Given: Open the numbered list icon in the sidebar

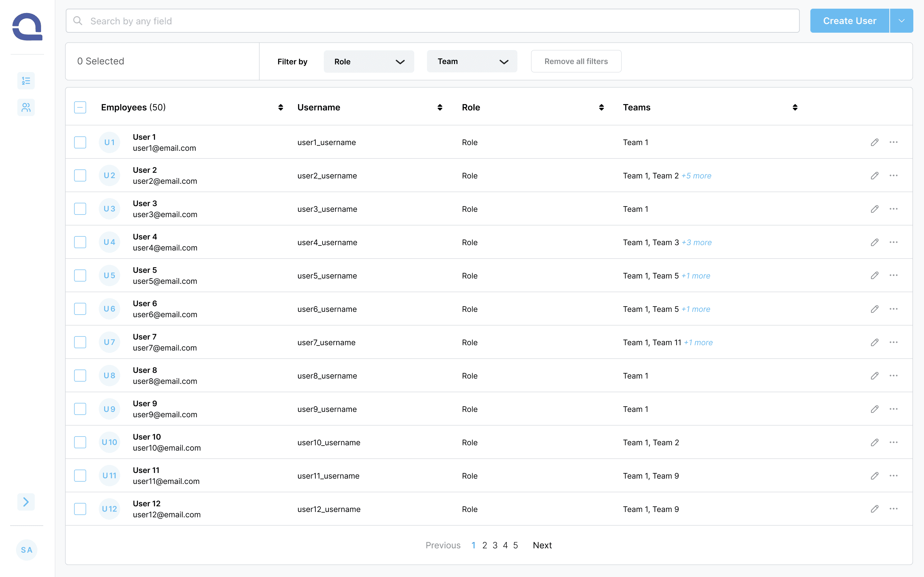Looking at the screenshot, I should click(26, 81).
